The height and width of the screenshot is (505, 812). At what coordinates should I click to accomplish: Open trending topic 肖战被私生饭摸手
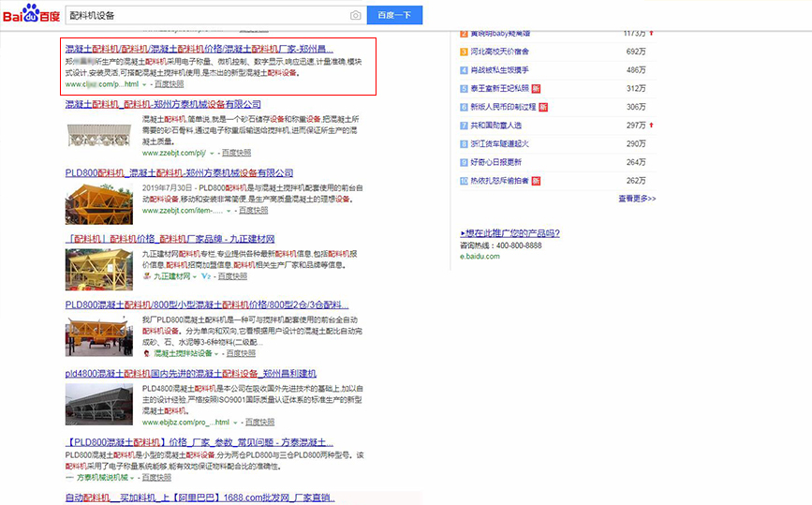click(x=499, y=70)
